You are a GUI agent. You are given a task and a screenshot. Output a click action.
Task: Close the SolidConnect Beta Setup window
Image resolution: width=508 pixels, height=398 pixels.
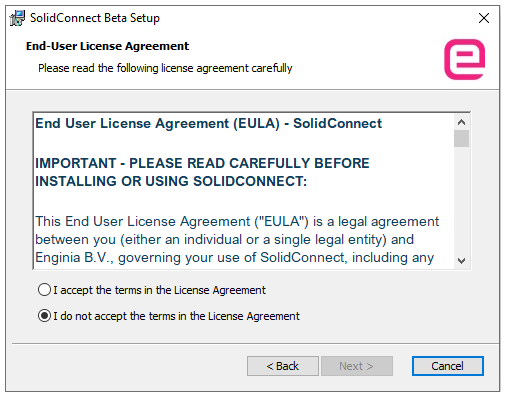point(484,18)
